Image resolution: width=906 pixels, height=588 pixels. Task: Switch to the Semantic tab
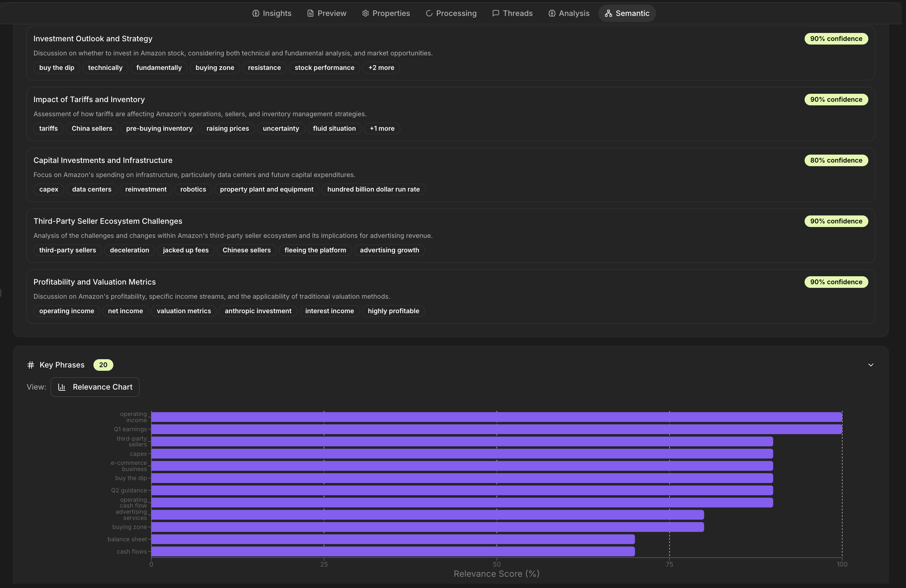click(x=626, y=13)
